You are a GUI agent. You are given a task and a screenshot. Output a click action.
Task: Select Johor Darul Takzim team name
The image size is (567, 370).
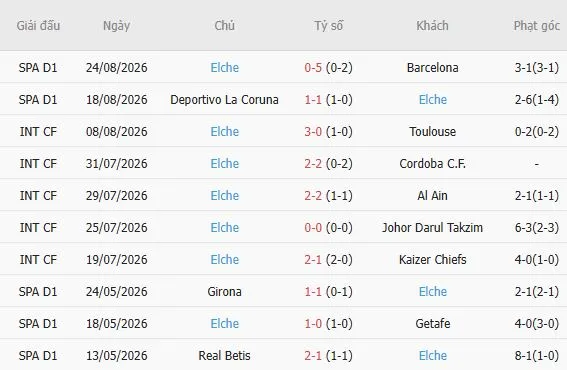(x=432, y=227)
